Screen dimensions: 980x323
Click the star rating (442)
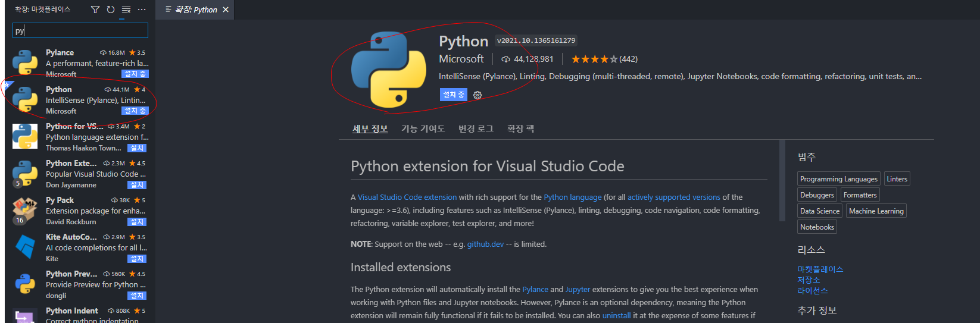(x=604, y=59)
